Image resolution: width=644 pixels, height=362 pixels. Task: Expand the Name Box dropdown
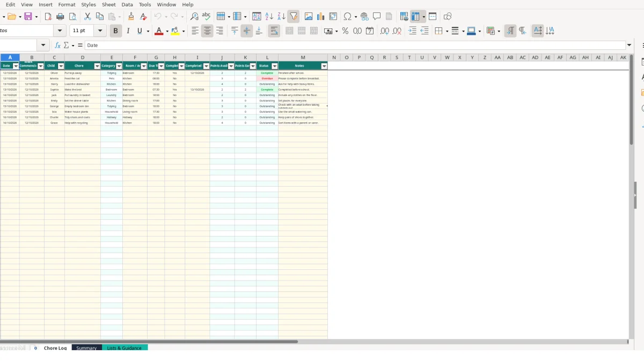tap(43, 46)
